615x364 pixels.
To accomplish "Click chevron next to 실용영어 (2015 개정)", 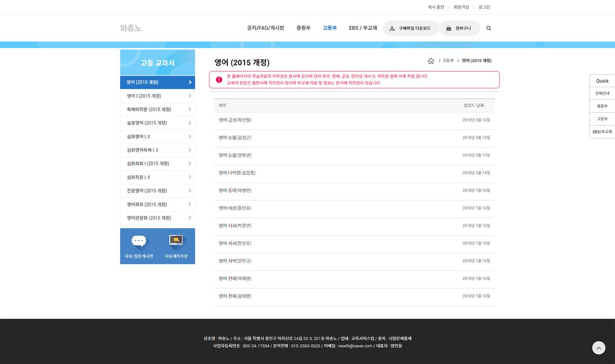I will pos(190,123).
